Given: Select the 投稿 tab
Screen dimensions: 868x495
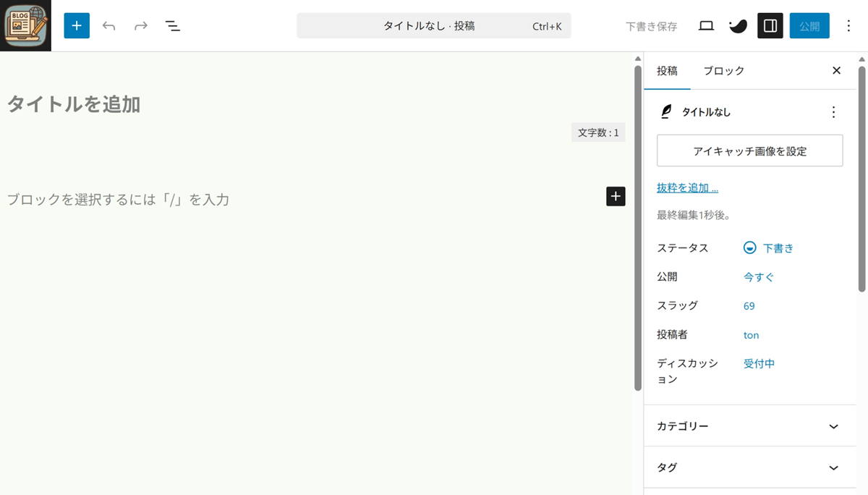Looking at the screenshot, I should (x=667, y=71).
